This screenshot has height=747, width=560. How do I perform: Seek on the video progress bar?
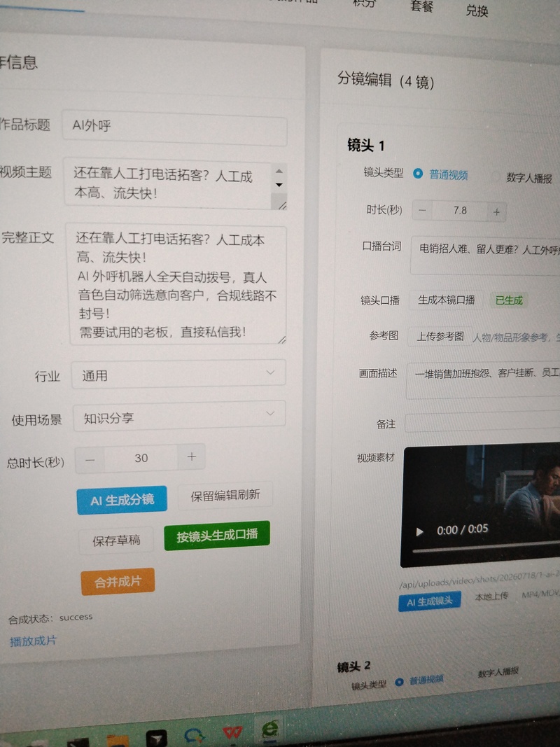486,547
